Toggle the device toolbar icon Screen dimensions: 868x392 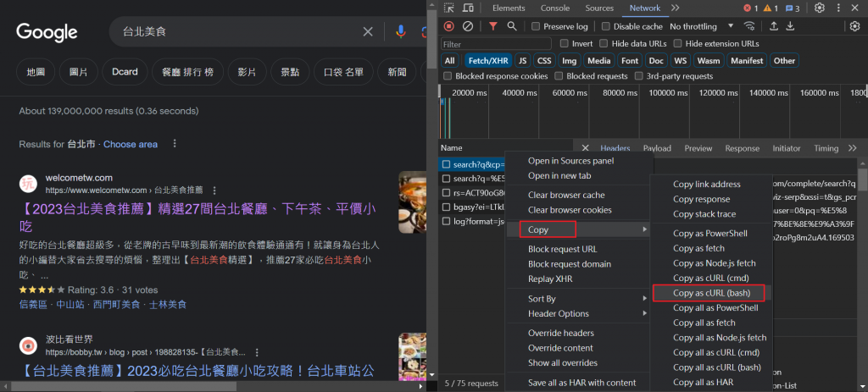468,8
